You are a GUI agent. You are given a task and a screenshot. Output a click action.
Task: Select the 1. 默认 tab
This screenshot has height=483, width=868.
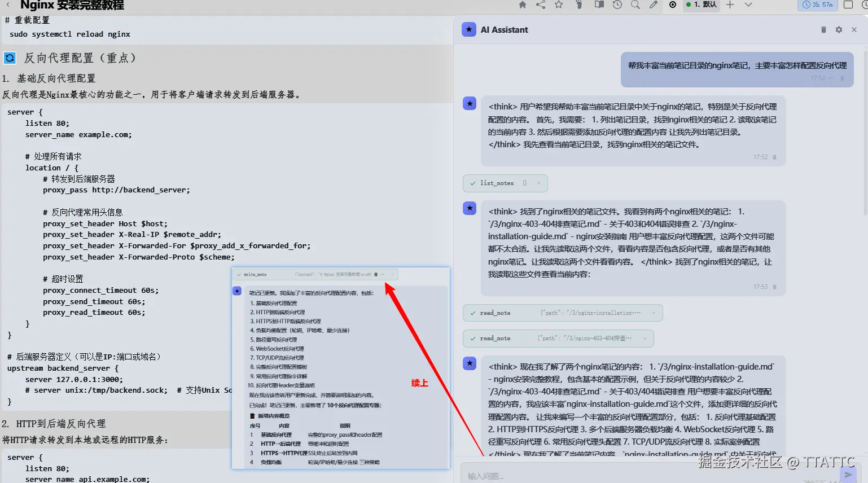tap(701, 5)
